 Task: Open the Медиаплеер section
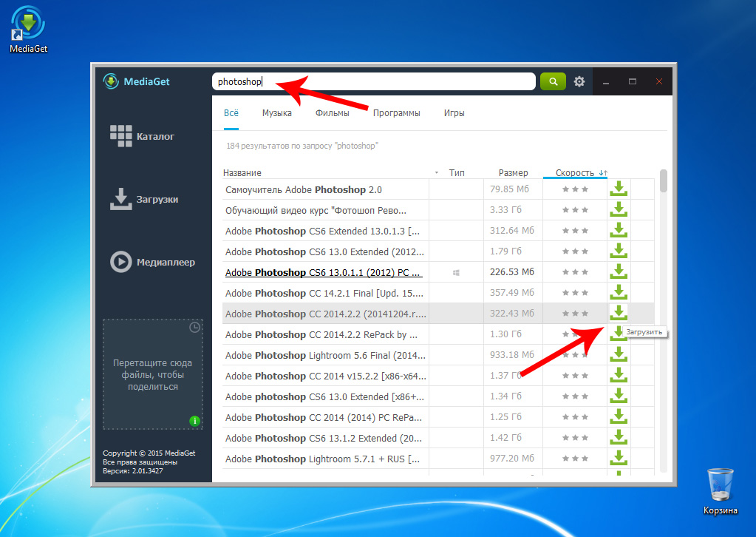[x=152, y=262]
